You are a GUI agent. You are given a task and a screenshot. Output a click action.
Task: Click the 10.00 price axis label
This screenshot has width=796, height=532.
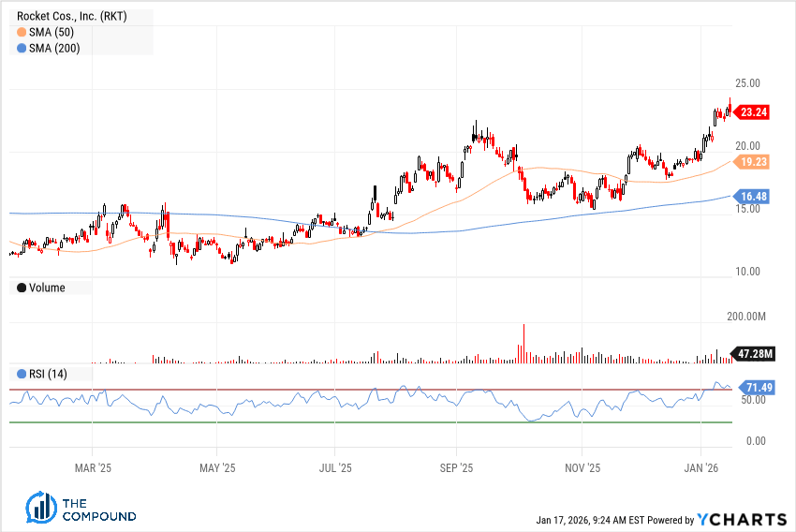(x=748, y=272)
